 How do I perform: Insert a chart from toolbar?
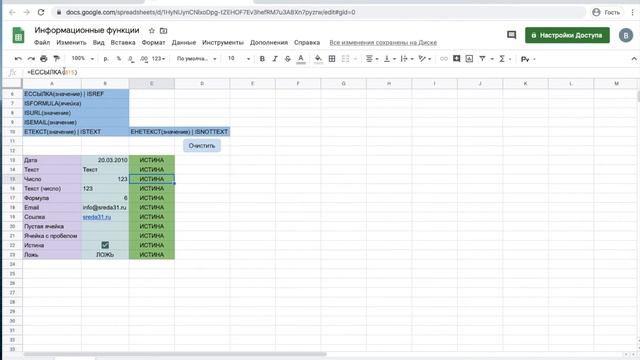(x=469, y=59)
